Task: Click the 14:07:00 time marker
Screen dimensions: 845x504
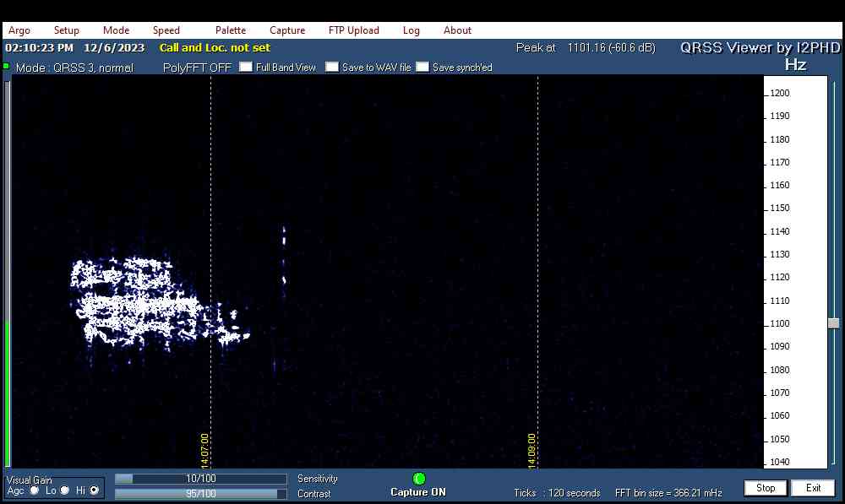Action: [x=204, y=450]
